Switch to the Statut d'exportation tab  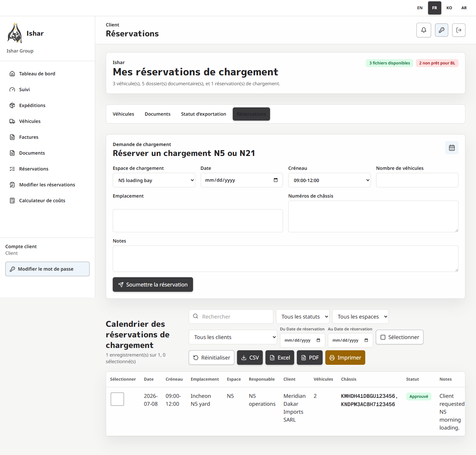204,114
